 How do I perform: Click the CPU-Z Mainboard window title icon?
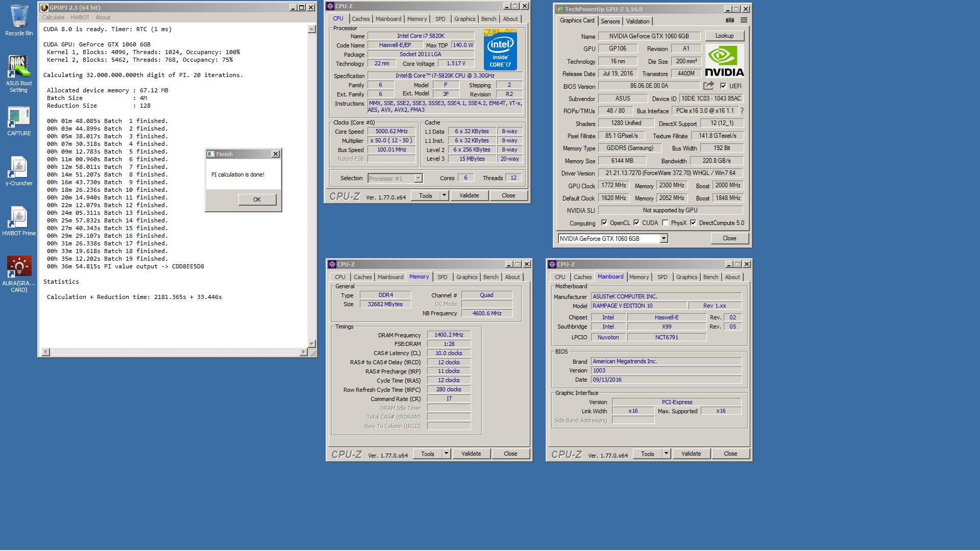pyautogui.click(x=552, y=264)
